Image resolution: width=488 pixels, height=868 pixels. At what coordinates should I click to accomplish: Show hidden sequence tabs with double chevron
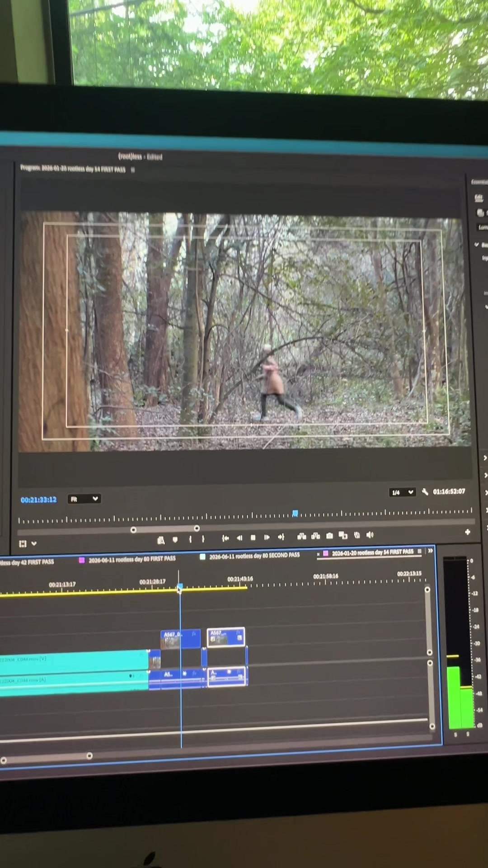pos(431,551)
